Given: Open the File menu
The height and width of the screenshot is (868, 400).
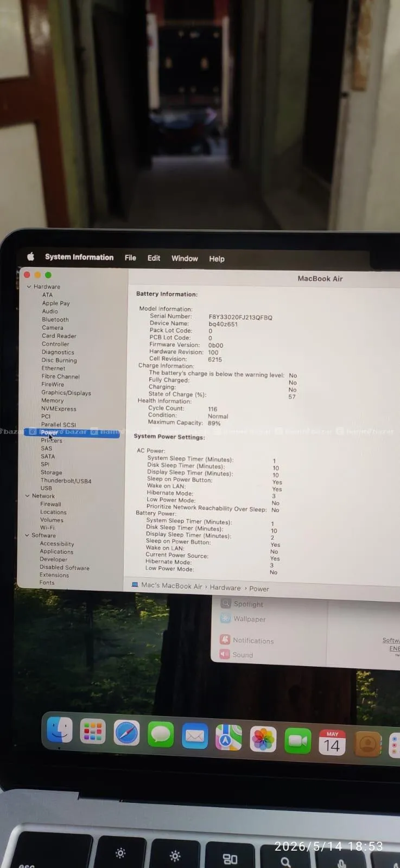Looking at the screenshot, I should point(130,258).
